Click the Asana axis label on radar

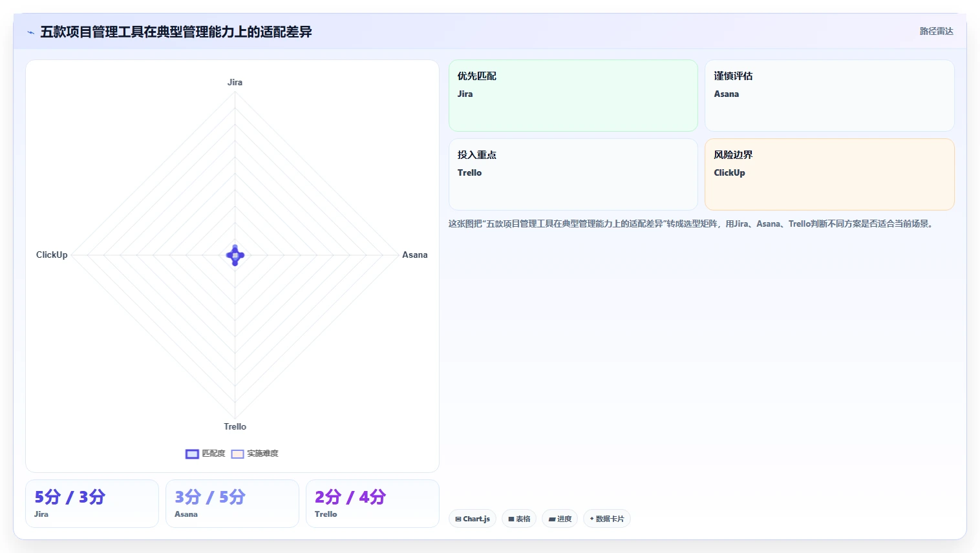(x=415, y=255)
